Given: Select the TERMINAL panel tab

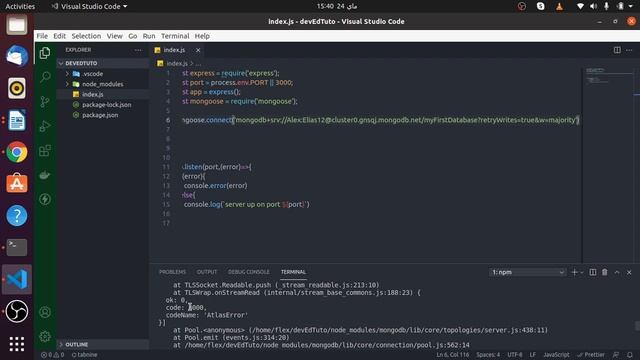Looking at the screenshot, I should pyautogui.click(x=293, y=272).
